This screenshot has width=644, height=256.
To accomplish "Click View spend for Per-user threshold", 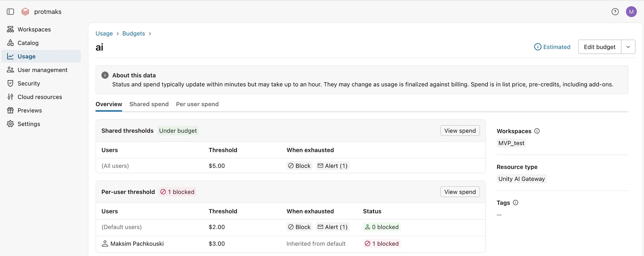I will [x=460, y=192].
